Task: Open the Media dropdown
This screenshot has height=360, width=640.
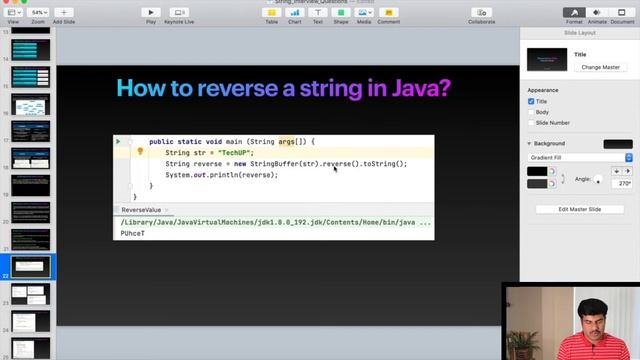Action: coord(364,13)
